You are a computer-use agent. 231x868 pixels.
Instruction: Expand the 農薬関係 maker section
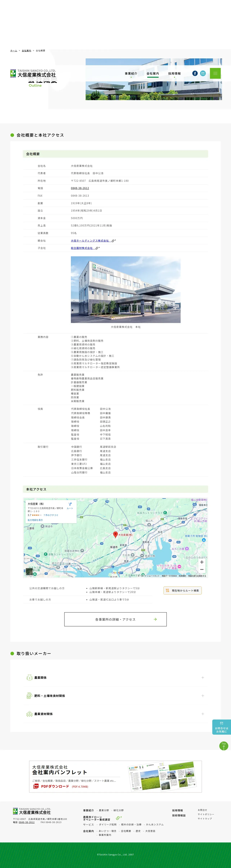click(115, 678)
